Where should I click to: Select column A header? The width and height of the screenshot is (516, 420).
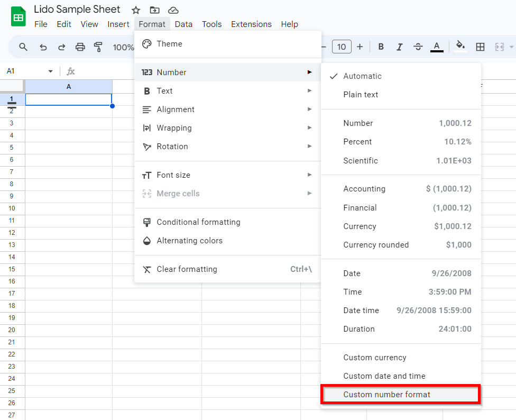pos(69,87)
